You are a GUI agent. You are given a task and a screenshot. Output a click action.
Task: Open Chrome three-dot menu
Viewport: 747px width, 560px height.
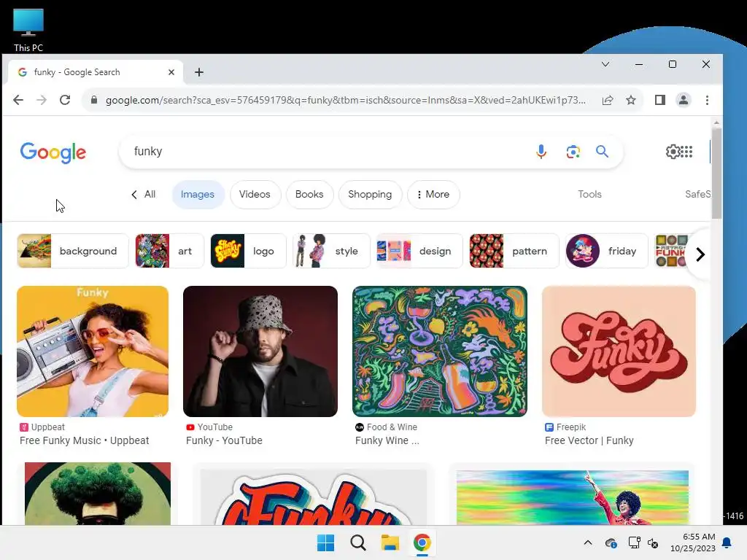click(707, 100)
